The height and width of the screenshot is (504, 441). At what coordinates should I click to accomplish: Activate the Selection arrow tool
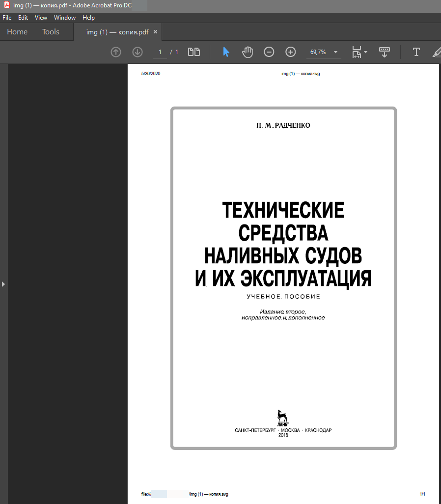[x=226, y=52]
